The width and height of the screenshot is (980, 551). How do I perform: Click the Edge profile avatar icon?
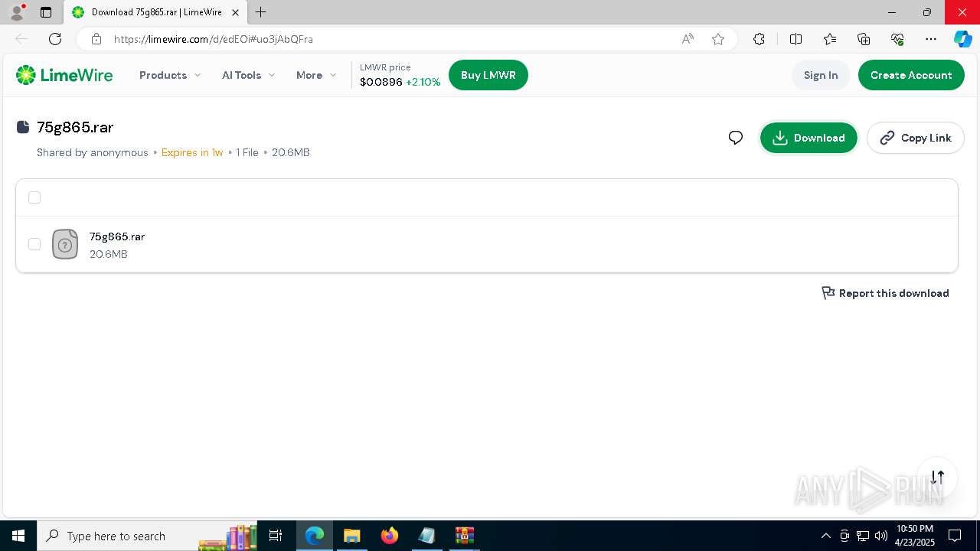(16, 12)
